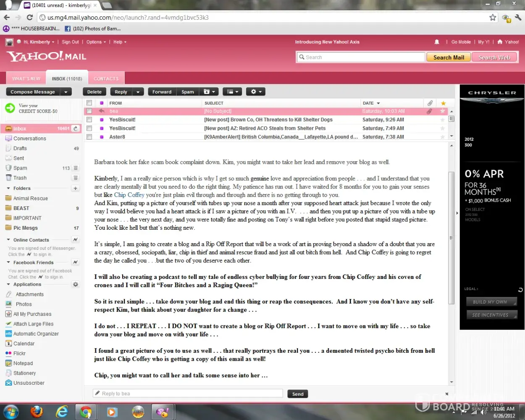Open the Options dropdown menu
The height and width of the screenshot is (420, 525).
tap(96, 42)
